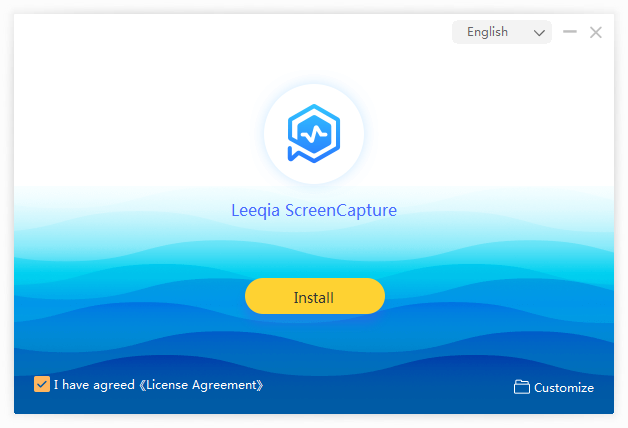
Task: Click the pulse waveform inside the logo
Action: [314, 132]
